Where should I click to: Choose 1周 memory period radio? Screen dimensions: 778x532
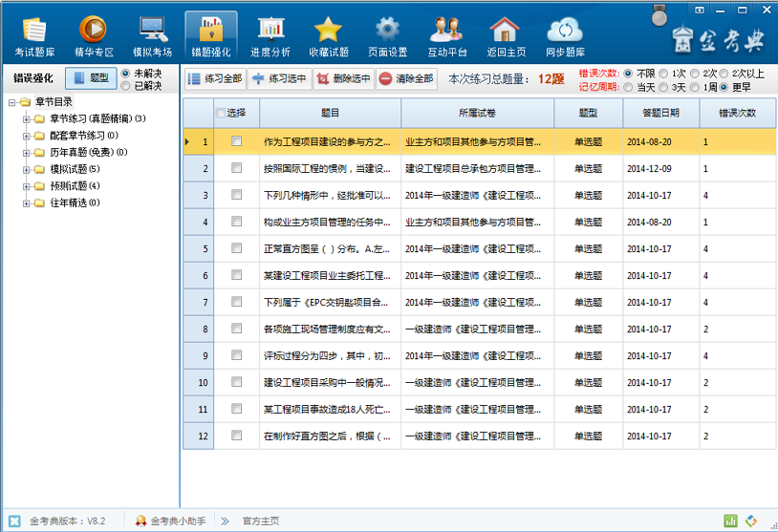(695, 87)
